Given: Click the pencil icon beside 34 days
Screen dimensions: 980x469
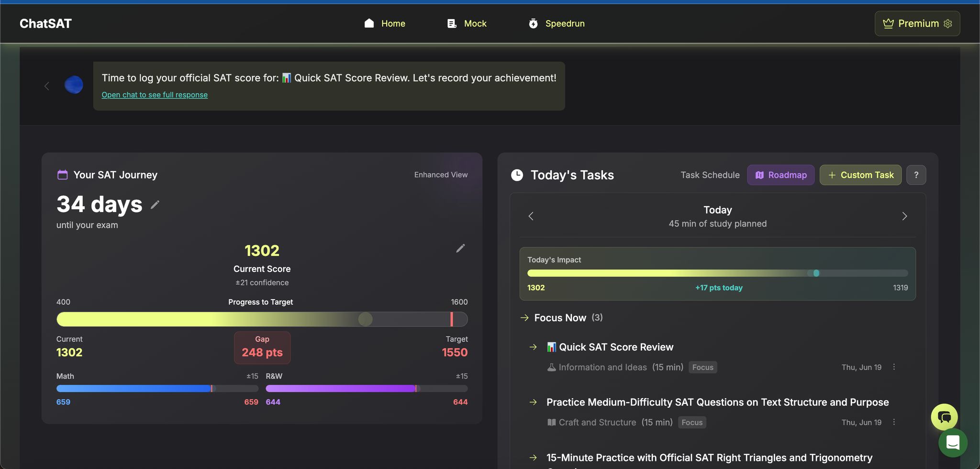Looking at the screenshot, I should tap(155, 205).
